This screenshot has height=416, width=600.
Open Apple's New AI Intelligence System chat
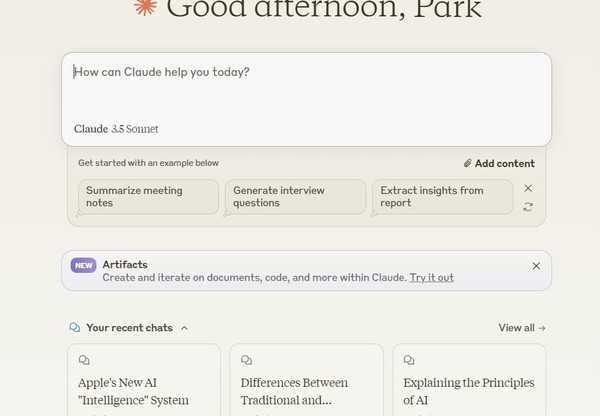[x=143, y=391]
